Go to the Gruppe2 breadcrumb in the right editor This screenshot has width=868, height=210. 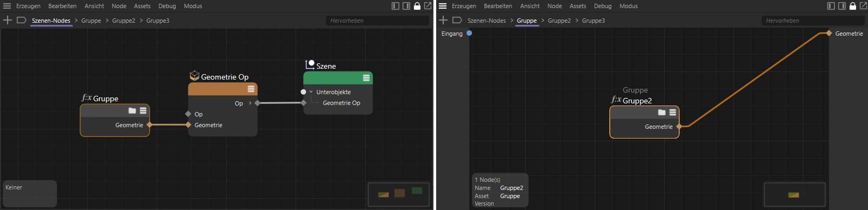pyautogui.click(x=559, y=21)
